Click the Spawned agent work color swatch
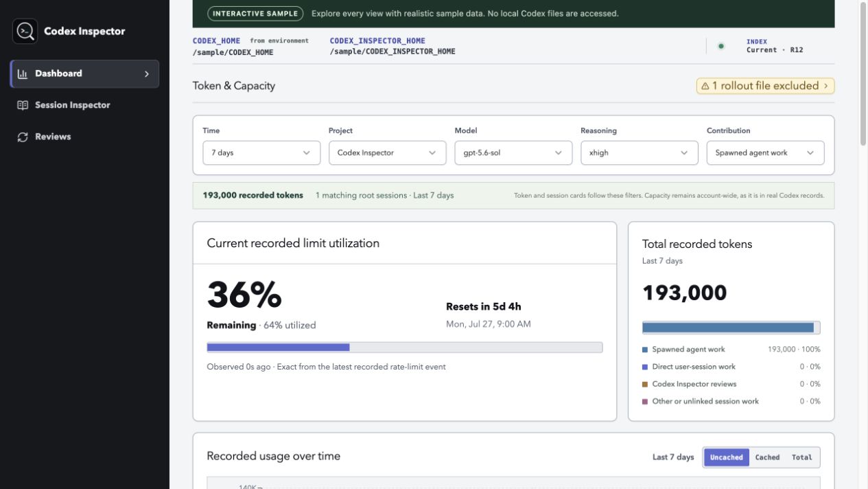The width and height of the screenshot is (868, 489). pyautogui.click(x=645, y=350)
